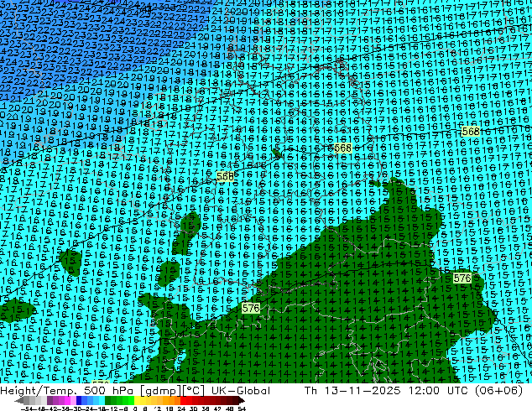
Task: Click the '54' value at the scale's end
Action: (242, 409)
